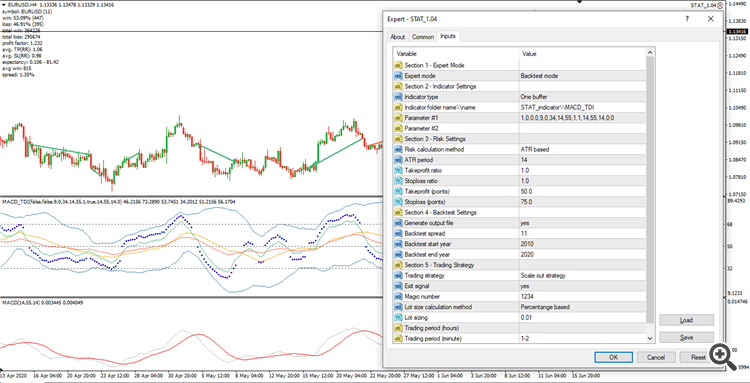This screenshot has height=383, width=750.
Task: Click the icon beside Takeprofit (points)
Action: pos(398,191)
